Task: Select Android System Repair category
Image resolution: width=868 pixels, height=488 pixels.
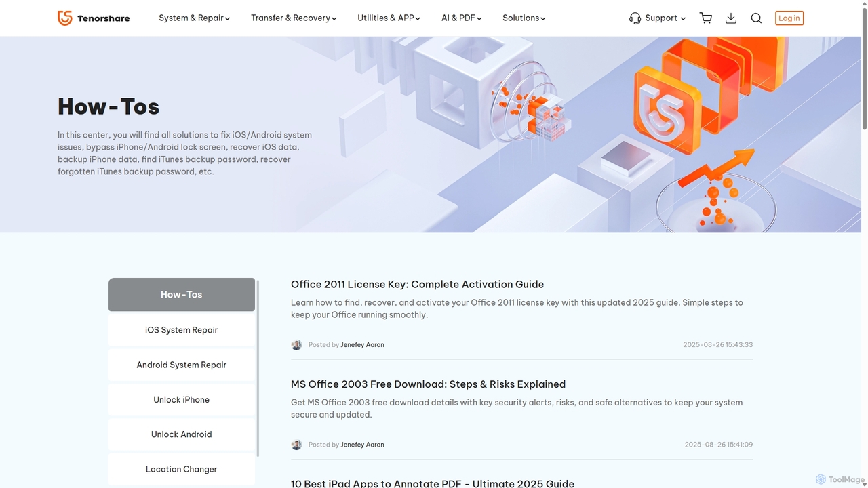Action: pyautogui.click(x=182, y=365)
